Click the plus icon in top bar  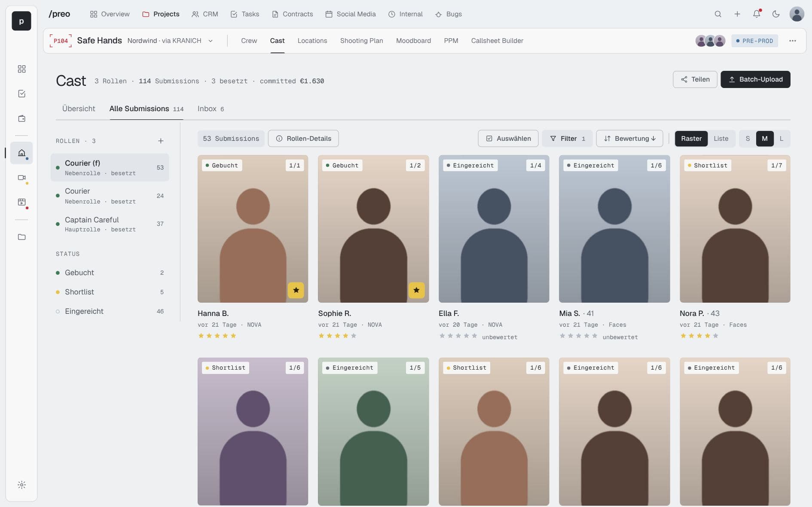pyautogui.click(x=737, y=14)
